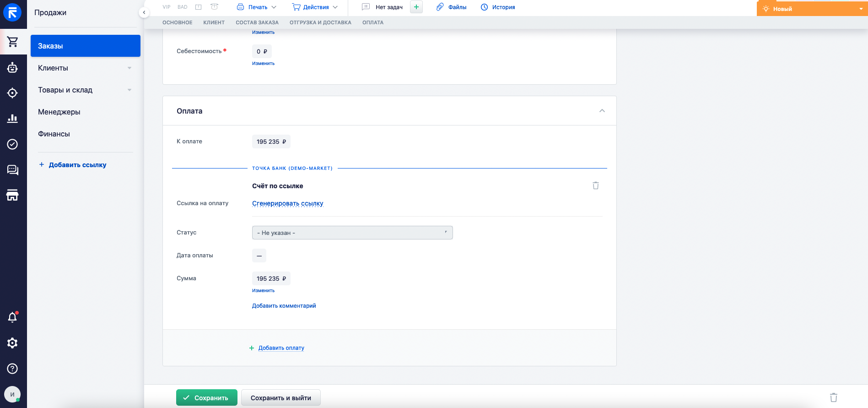Toggle the BAD mark
The width and height of the screenshot is (868, 408).
(183, 7)
